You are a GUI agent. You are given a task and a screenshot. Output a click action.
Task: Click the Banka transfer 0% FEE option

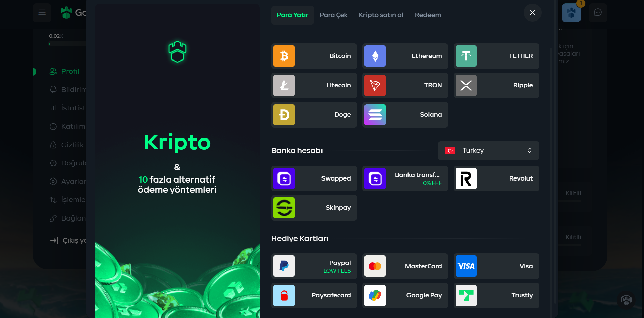point(405,178)
